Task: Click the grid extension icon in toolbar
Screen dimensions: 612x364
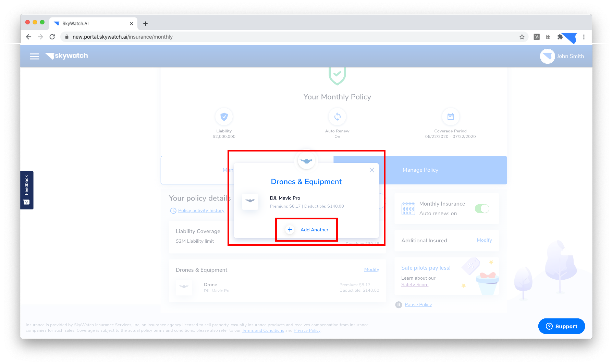Action: click(x=548, y=37)
